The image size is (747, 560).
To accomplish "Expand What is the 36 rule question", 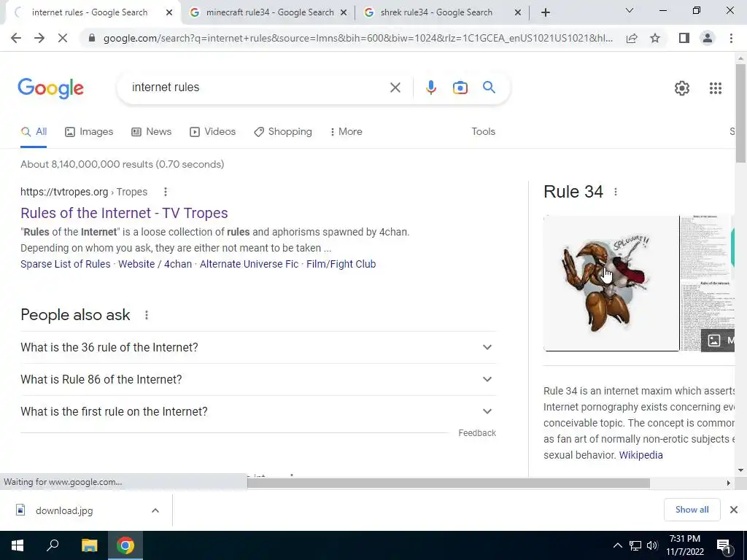I will pyautogui.click(x=258, y=348).
